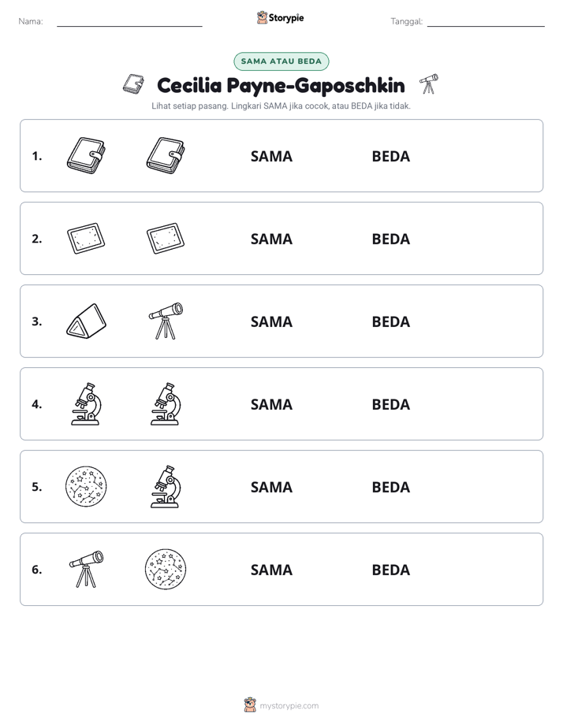Choose BEDA for row 6
The height and width of the screenshot is (728, 563).
pyautogui.click(x=390, y=570)
